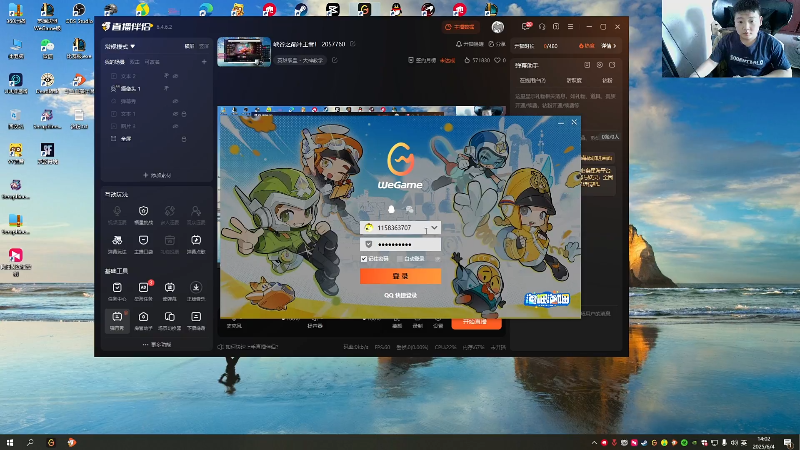Uncheck the remember password checkbox in WeGame
The image size is (800, 450).
(364, 259)
